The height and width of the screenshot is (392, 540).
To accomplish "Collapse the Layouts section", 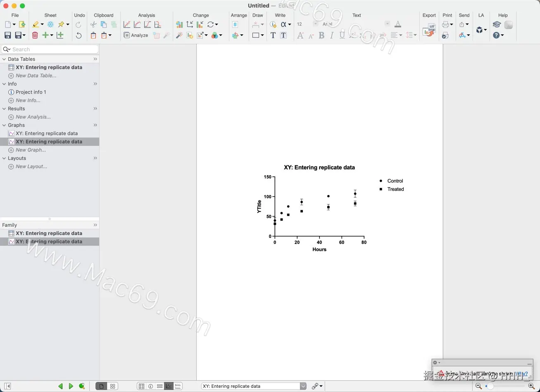I will click(4, 158).
